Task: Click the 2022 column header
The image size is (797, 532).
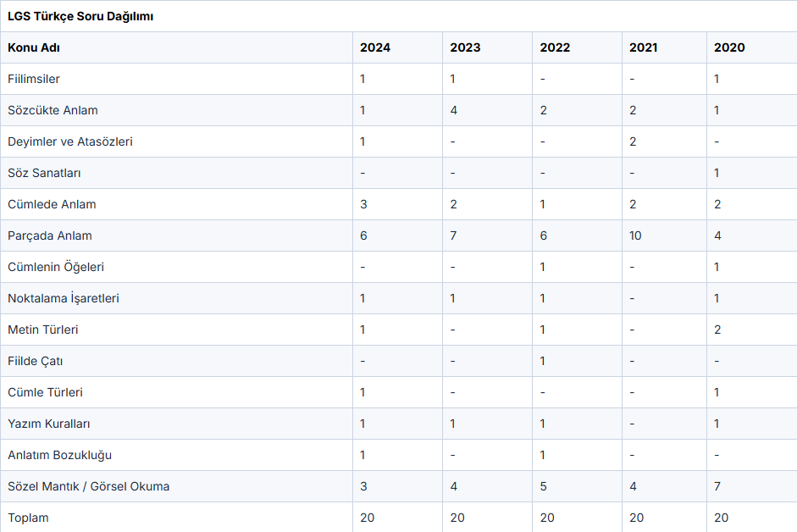Action: pyautogui.click(x=555, y=47)
